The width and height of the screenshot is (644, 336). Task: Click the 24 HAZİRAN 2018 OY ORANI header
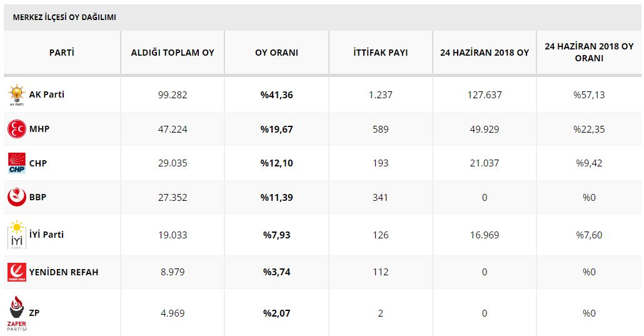click(x=589, y=53)
